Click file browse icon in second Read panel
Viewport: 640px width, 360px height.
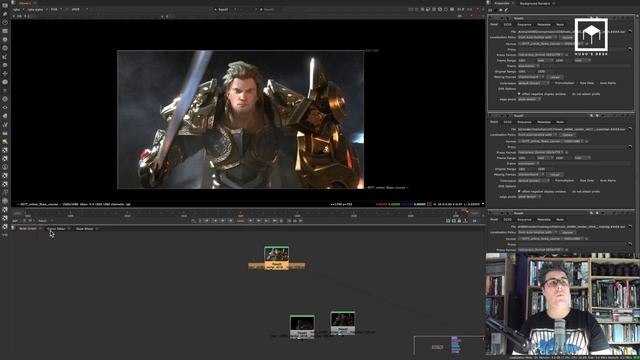point(630,129)
